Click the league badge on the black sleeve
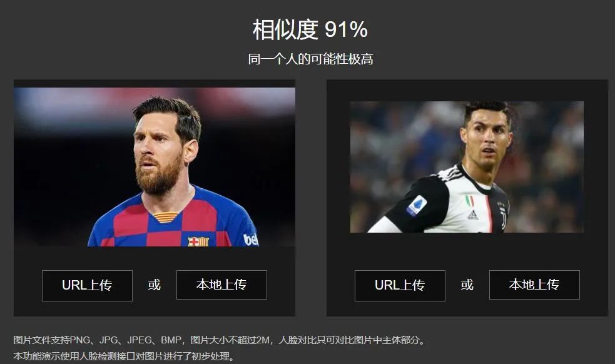Image resolution: width=615 pixels, height=364 pixels. [x=417, y=206]
